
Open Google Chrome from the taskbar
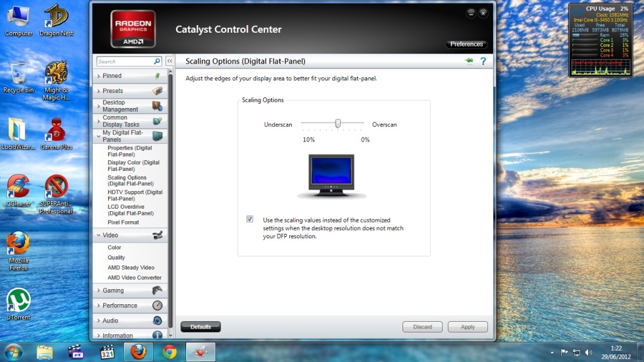click(169, 352)
